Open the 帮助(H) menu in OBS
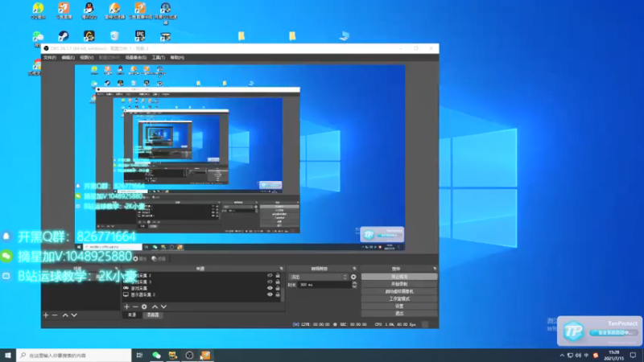644x362 pixels. [177, 57]
